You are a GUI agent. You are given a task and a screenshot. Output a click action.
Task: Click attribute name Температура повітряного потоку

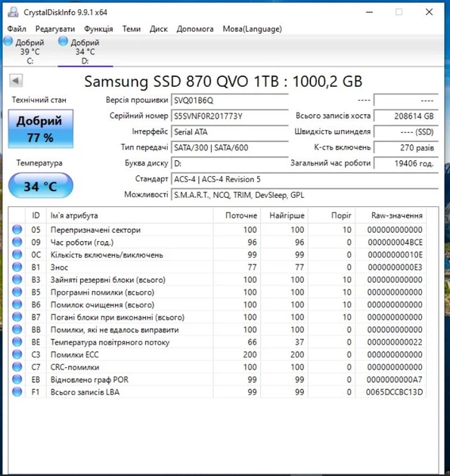pyautogui.click(x=110, y=342)
